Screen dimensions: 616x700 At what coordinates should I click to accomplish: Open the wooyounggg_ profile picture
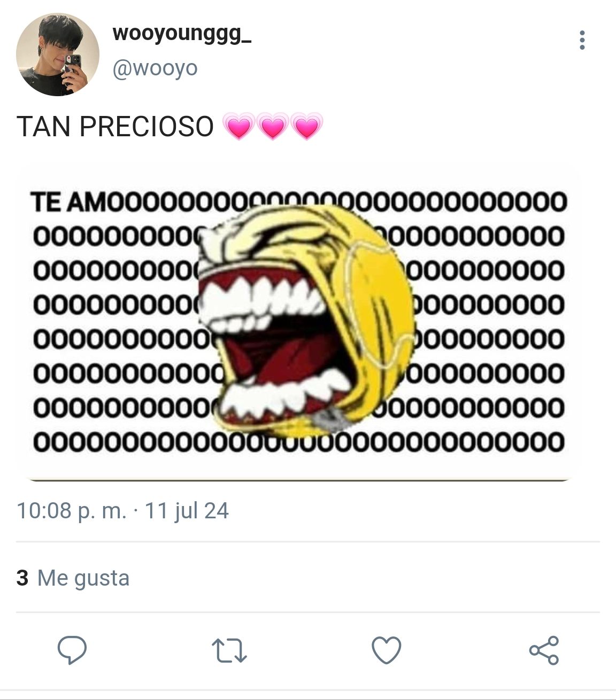tap(58, 55)
